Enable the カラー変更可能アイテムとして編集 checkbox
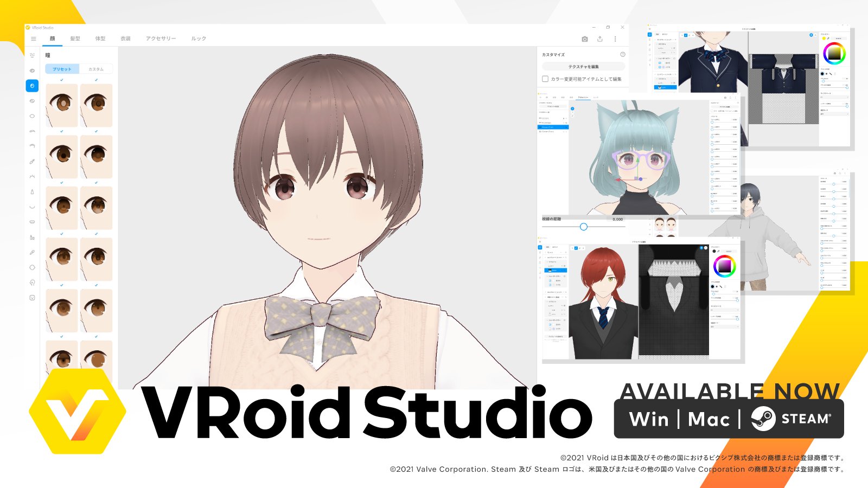This screenshot has height=488, width=868. (545, 79)
